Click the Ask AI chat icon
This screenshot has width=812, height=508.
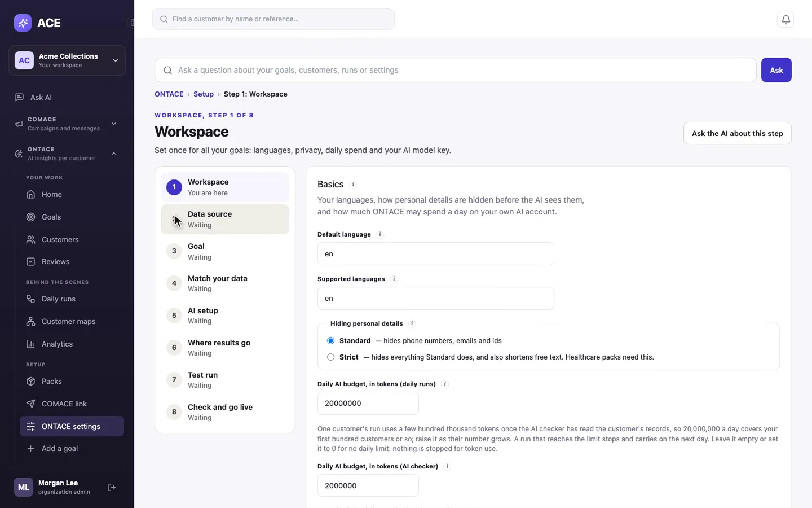19,97
